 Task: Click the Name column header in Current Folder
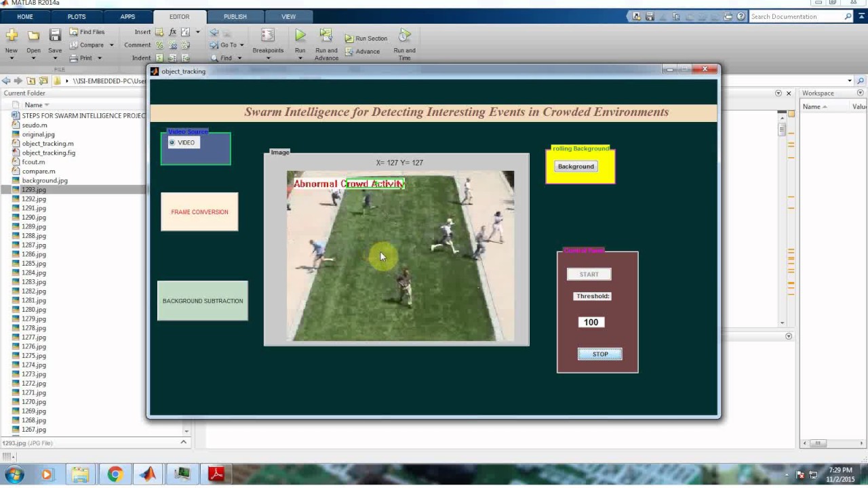[x=34, y=105]
